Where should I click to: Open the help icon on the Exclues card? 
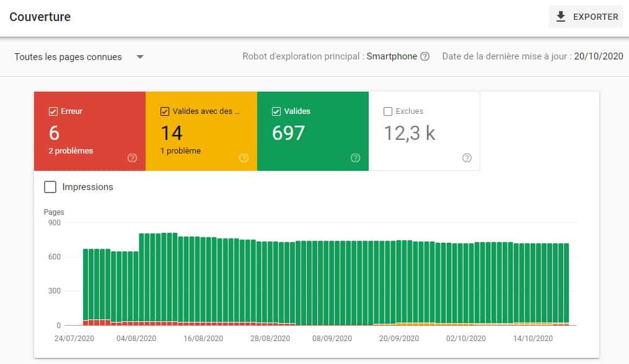click(x=467, y=158)
